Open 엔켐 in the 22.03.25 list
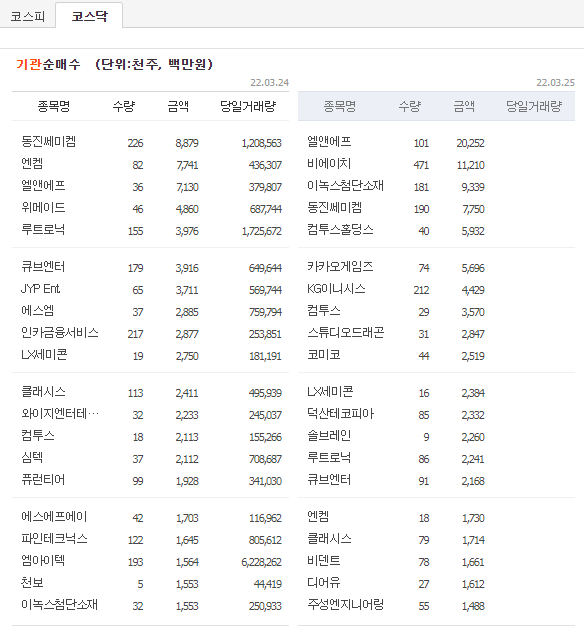584x633 pixels. pos(318,516)
